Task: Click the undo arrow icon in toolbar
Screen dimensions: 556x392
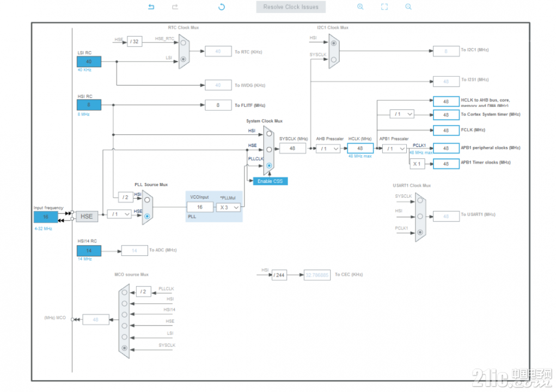Action: (x=151, y=7)
